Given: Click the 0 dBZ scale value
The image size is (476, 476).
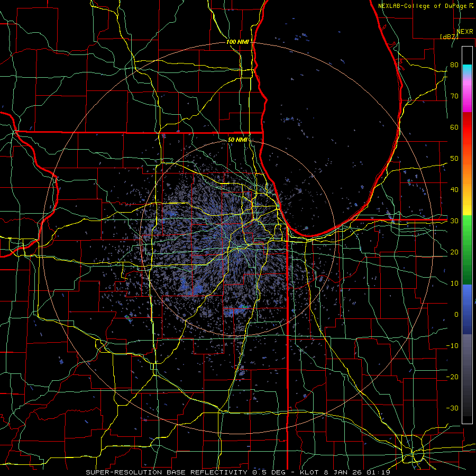Looking at the screenshot, I should click(456, 315).
